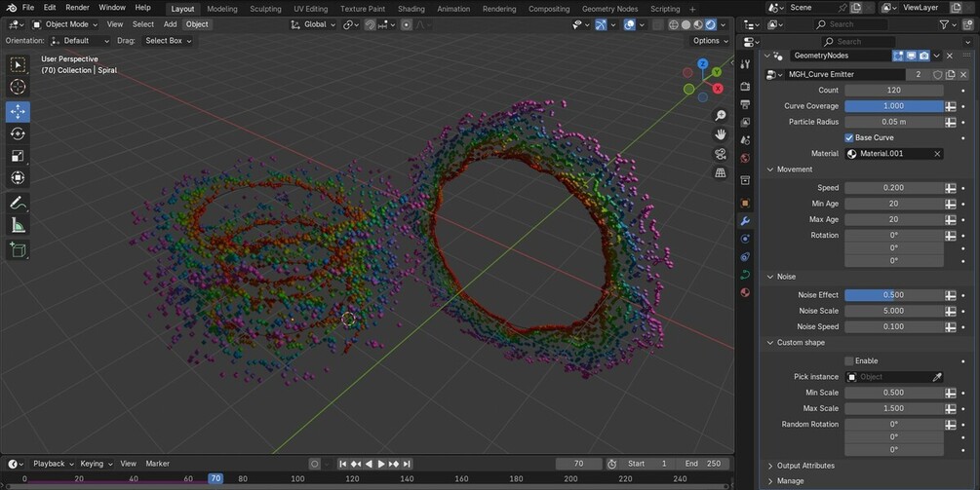Click the Count value field

click(x=894, y=91)
